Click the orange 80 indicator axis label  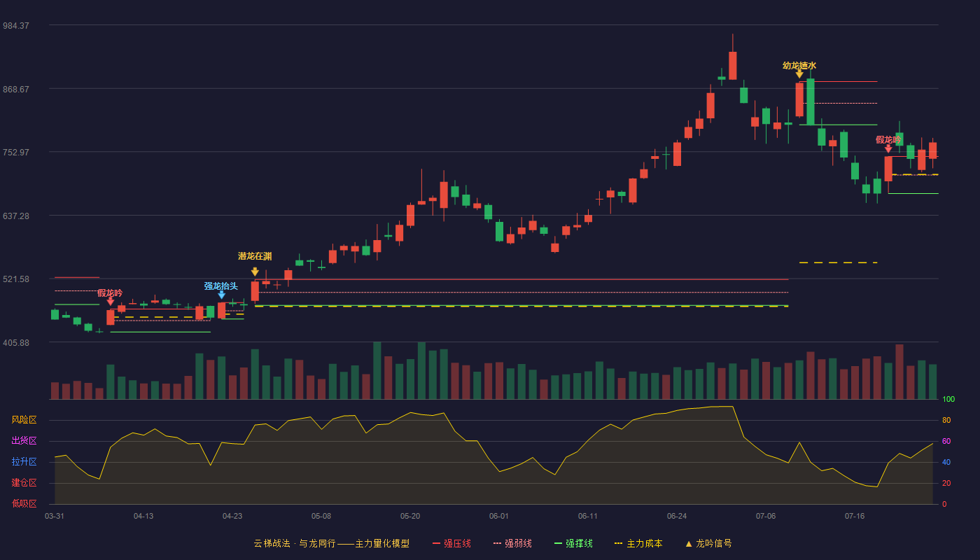946,421
